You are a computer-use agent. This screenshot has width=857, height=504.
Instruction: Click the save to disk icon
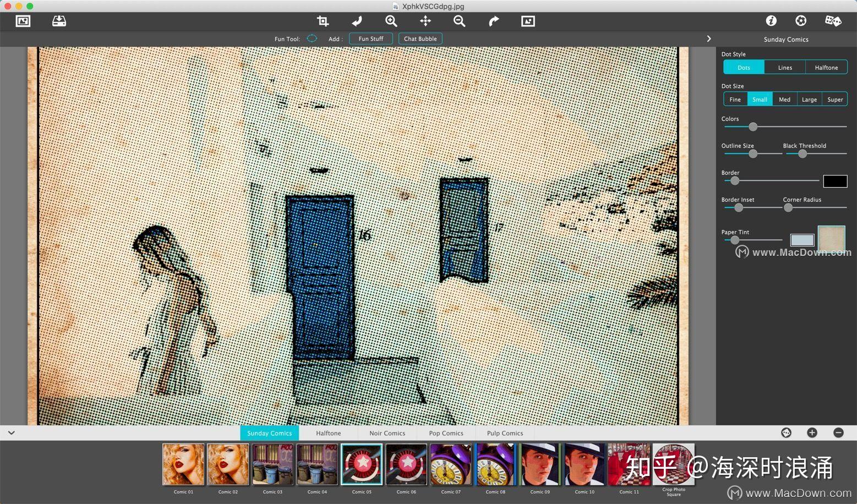pyautogui.click(x=59, y=21)
